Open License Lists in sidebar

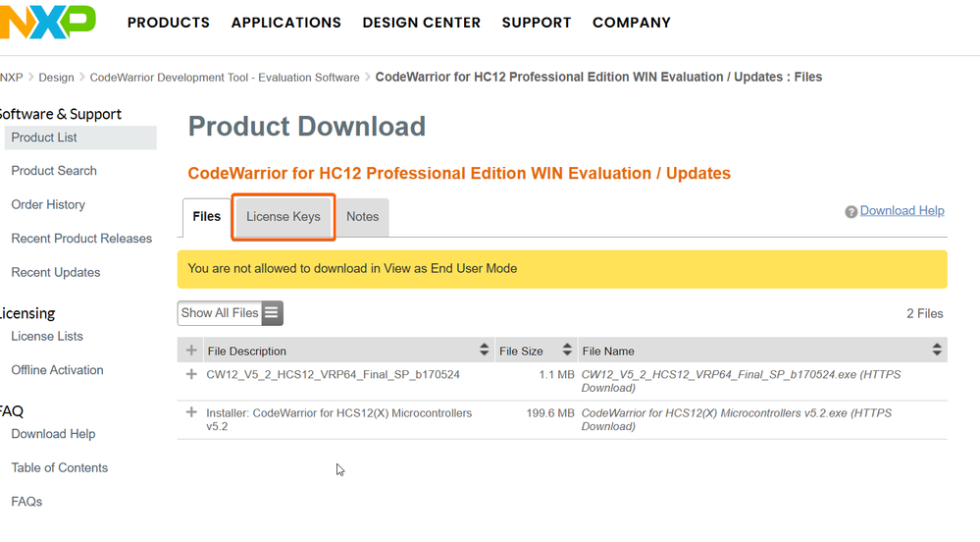[47, 336]
